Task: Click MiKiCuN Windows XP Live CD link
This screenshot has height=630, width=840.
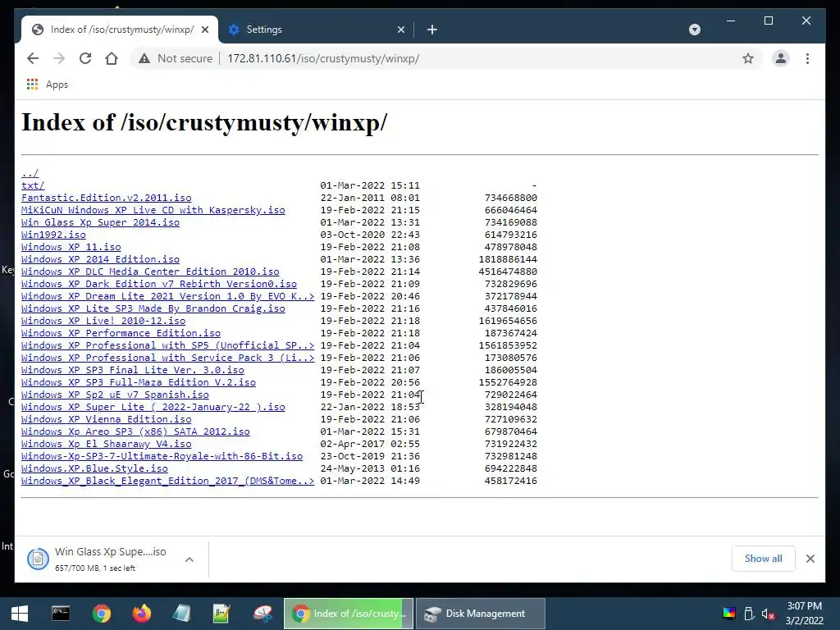Action: click(x=153, y=210)
